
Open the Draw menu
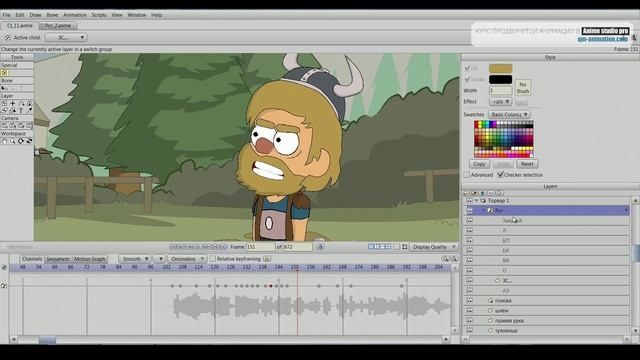click(35, 15)
